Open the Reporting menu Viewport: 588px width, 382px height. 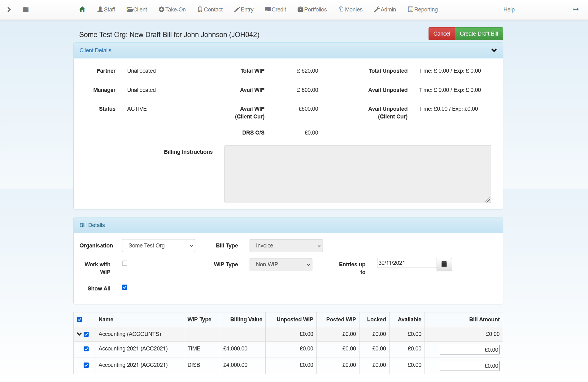(423, 10)
